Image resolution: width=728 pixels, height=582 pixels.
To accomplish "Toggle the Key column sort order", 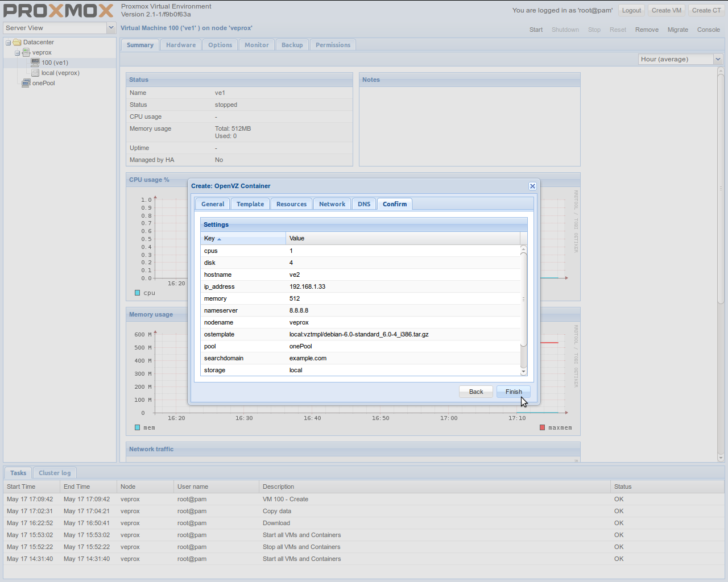I will click(210, 238).
